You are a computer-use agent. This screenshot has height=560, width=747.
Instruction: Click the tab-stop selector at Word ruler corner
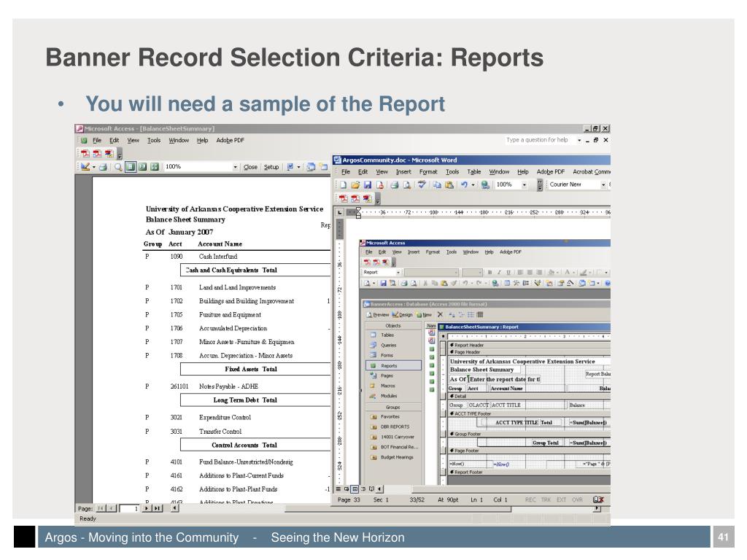click(x=340, y=212)
